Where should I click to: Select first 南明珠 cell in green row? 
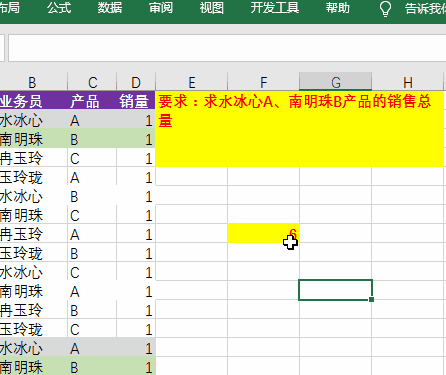tap(33, 139)
